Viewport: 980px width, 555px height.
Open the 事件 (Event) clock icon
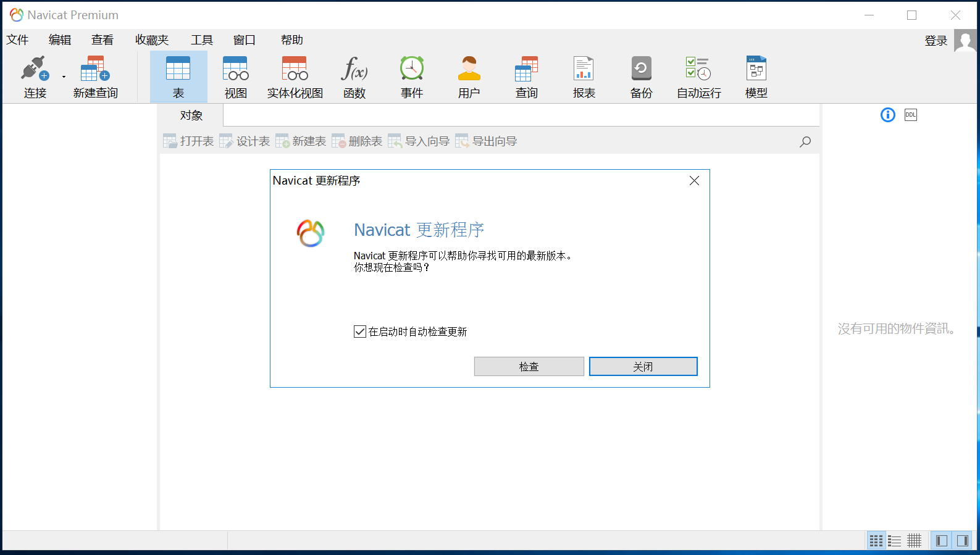(x=412, y=77)
